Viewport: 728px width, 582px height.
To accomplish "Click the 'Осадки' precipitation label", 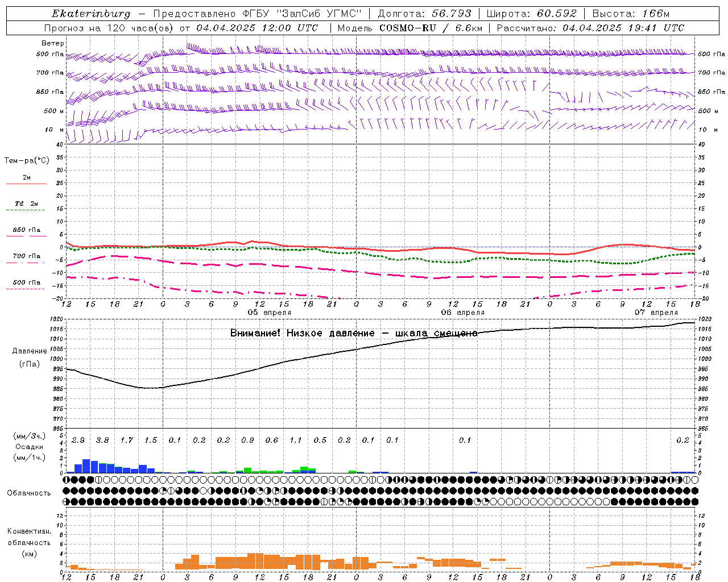I will point(29,447).
